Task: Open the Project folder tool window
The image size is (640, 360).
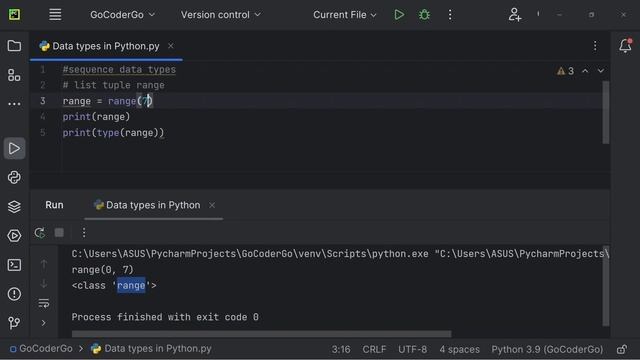Action: pos(14,46)
